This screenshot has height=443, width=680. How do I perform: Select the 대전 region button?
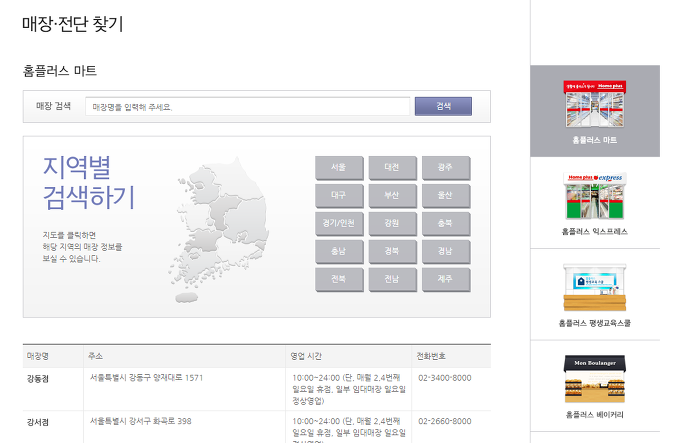(392, 168)
